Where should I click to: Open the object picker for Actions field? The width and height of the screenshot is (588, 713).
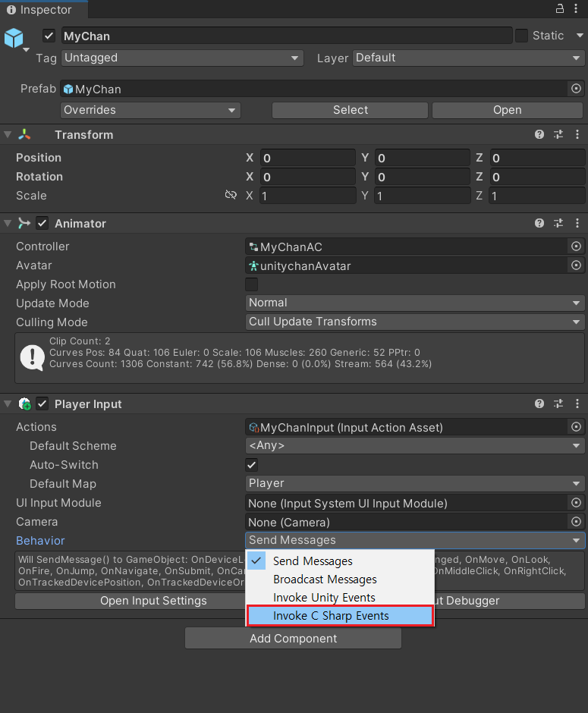pyautogui.click(x=576, y=427)
